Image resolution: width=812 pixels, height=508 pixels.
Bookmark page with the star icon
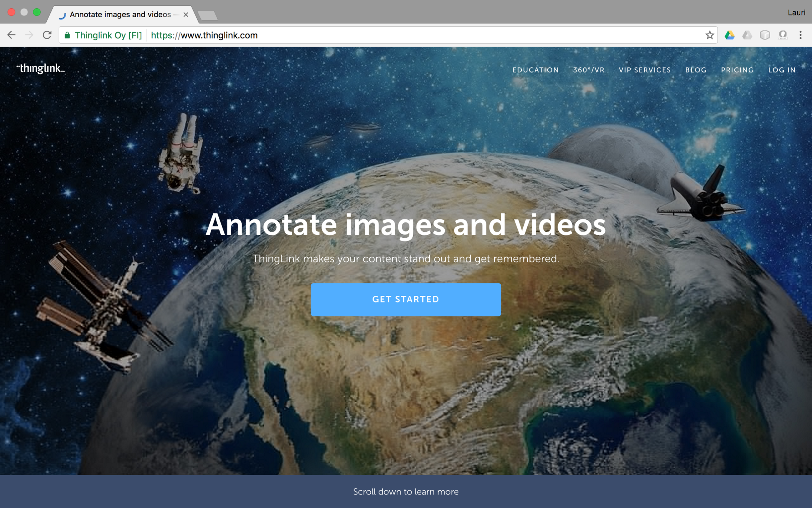click(709, 35)
